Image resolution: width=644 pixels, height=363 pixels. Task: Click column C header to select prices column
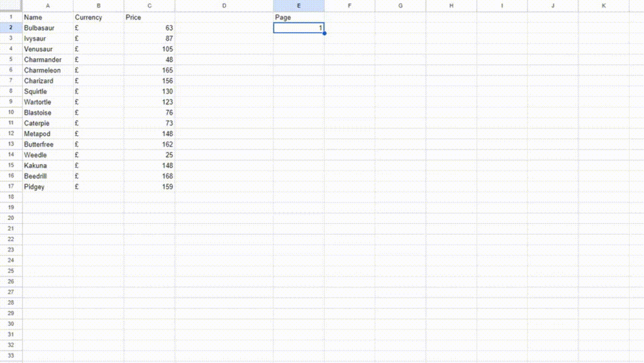click(x=149, y=6)
